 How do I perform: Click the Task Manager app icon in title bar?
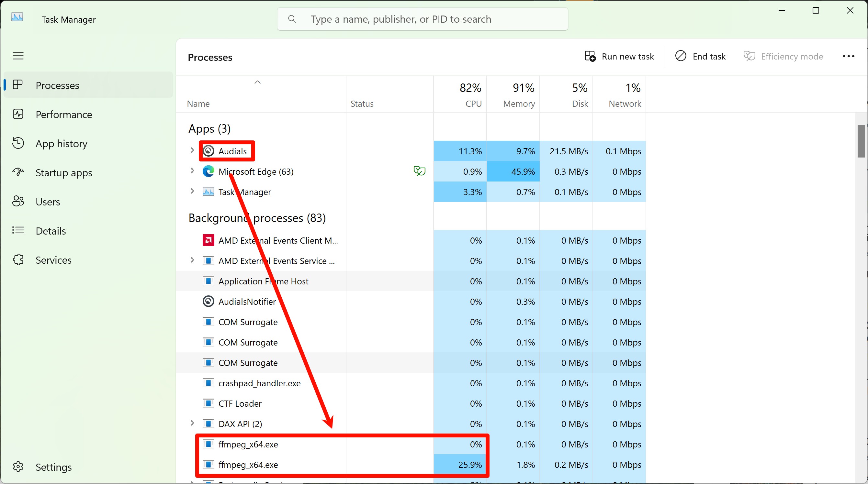(17, 17)
